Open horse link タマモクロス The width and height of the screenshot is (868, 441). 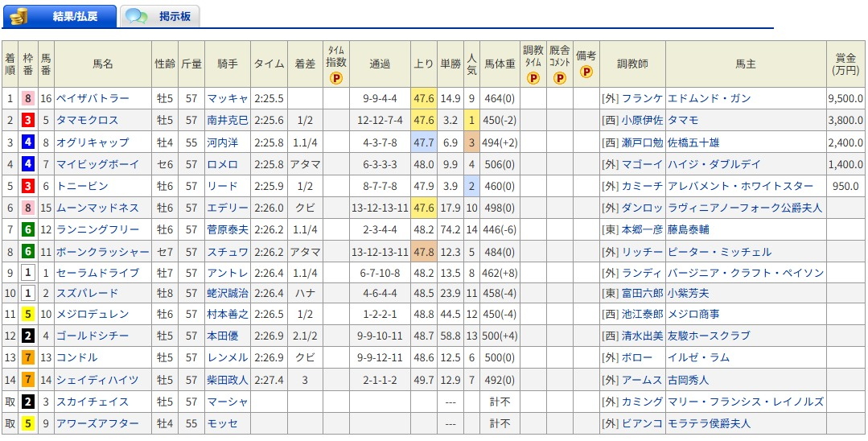[x=87, y=121]
